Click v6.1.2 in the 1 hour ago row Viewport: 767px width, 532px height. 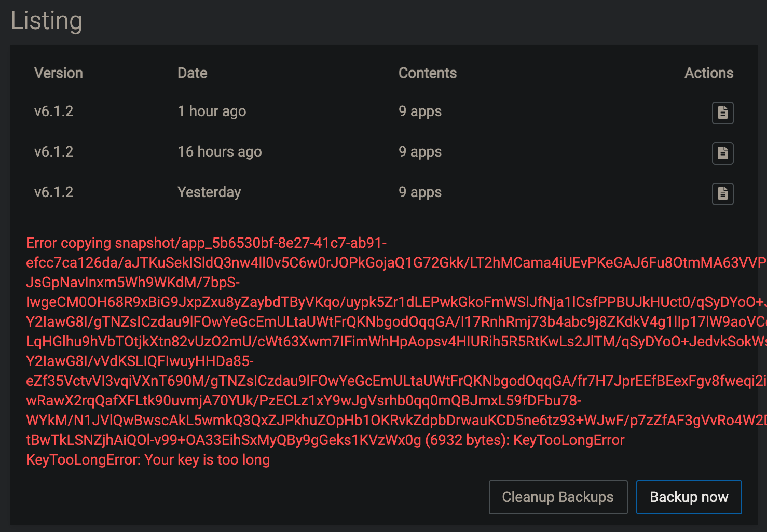54,111
